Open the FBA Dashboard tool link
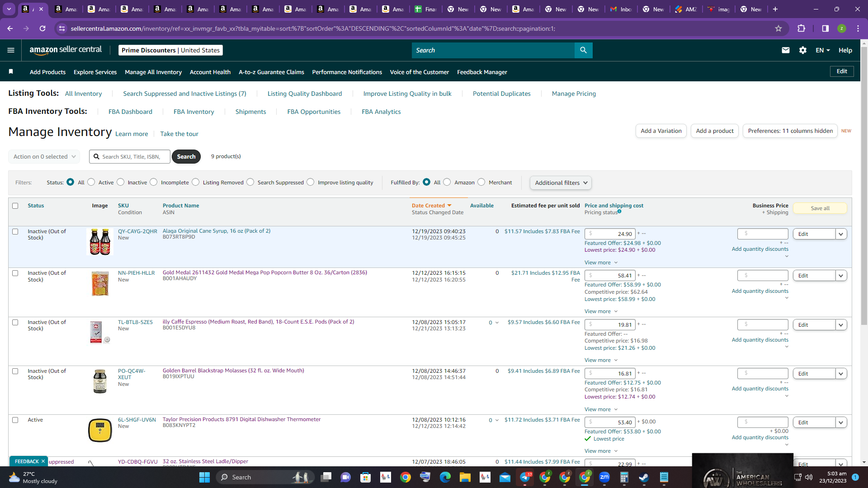Image resolution: width=868 pixels, height=488 pixels. pyautogui.click(x=130, y=112)
